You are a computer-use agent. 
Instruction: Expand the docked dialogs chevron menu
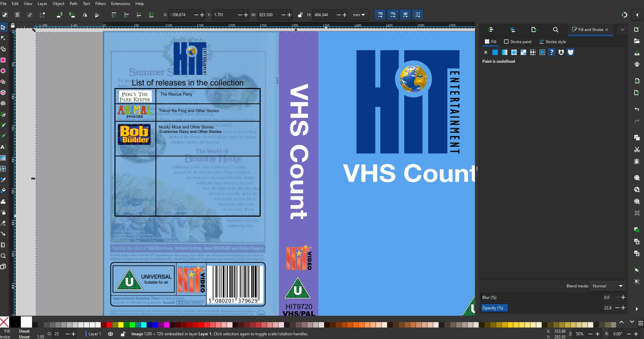622,30
